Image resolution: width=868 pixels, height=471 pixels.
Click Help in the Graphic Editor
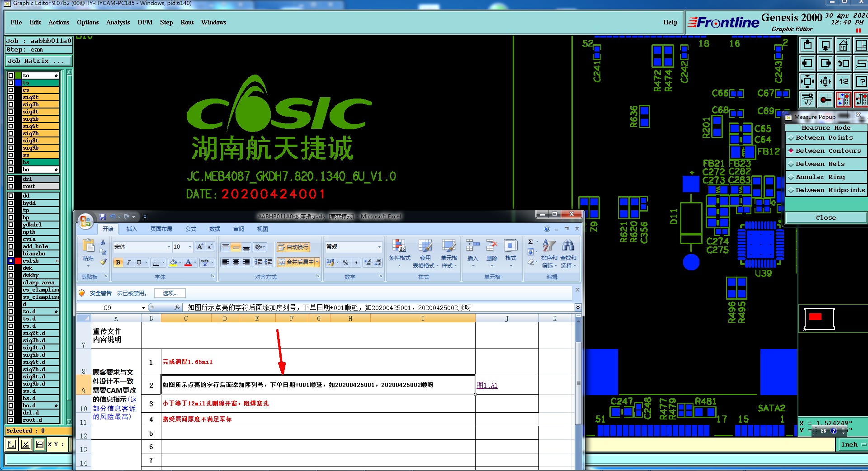[x=670, y=22]
